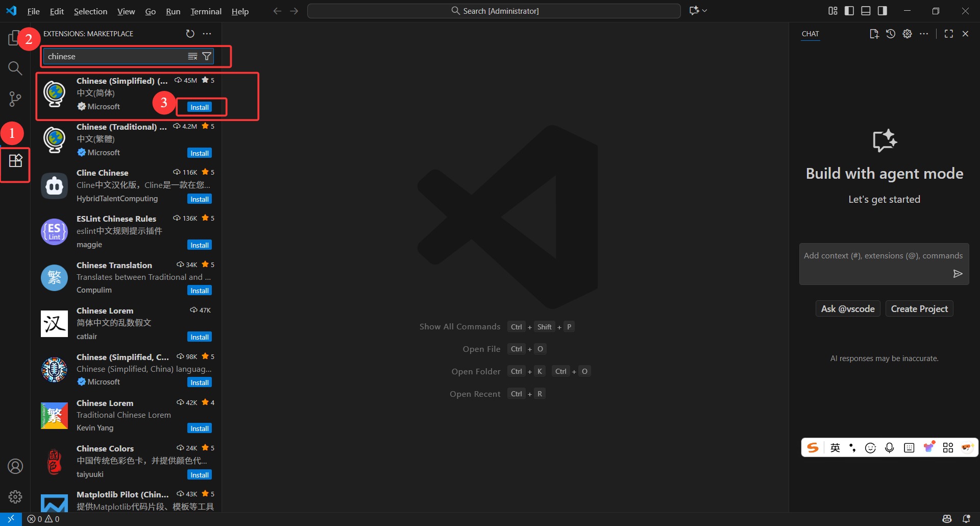
Task: Clear extensions search results
Action: [192, 56]
